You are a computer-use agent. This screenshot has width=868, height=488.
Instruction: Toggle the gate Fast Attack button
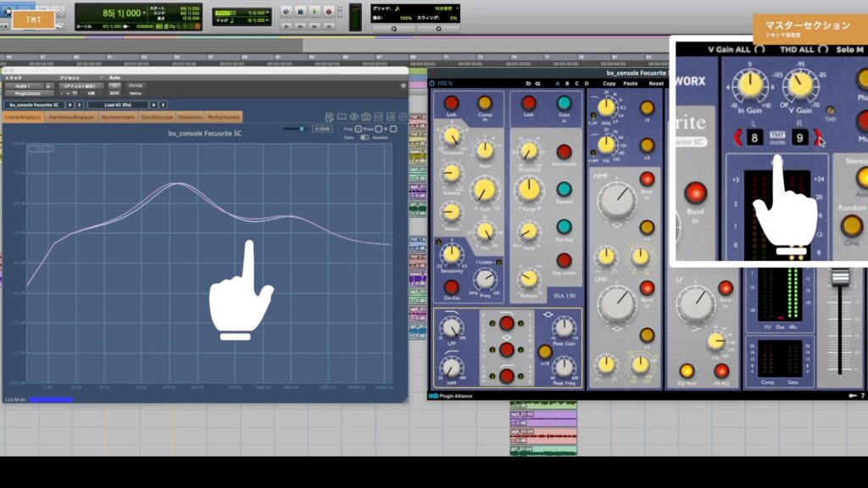click(564, 152)
